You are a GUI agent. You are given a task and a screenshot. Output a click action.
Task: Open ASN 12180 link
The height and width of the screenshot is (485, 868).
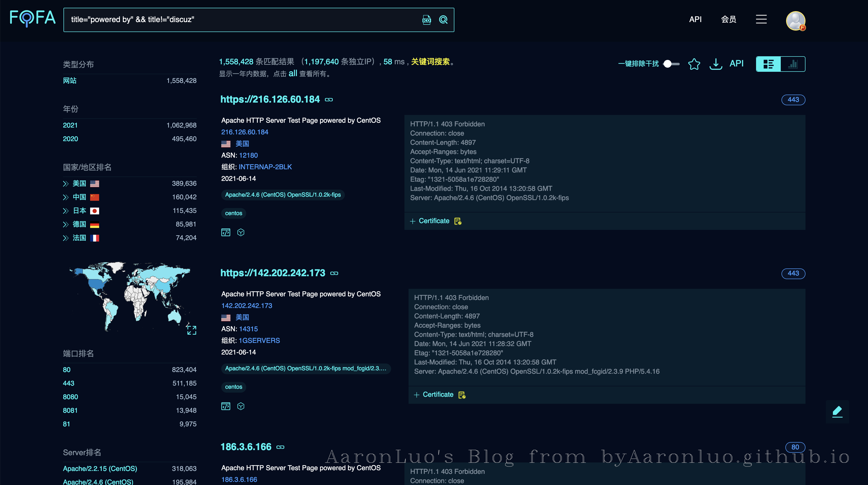click(x=248, y=155)
